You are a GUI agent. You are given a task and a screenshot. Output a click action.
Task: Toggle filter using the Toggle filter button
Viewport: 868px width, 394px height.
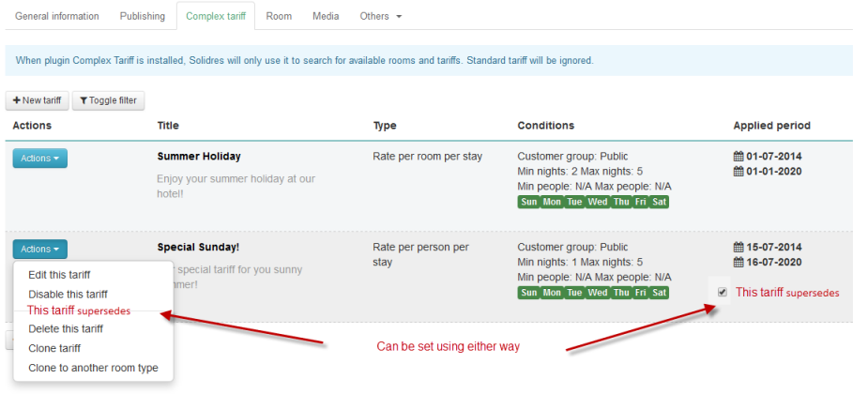pos(108,100)
